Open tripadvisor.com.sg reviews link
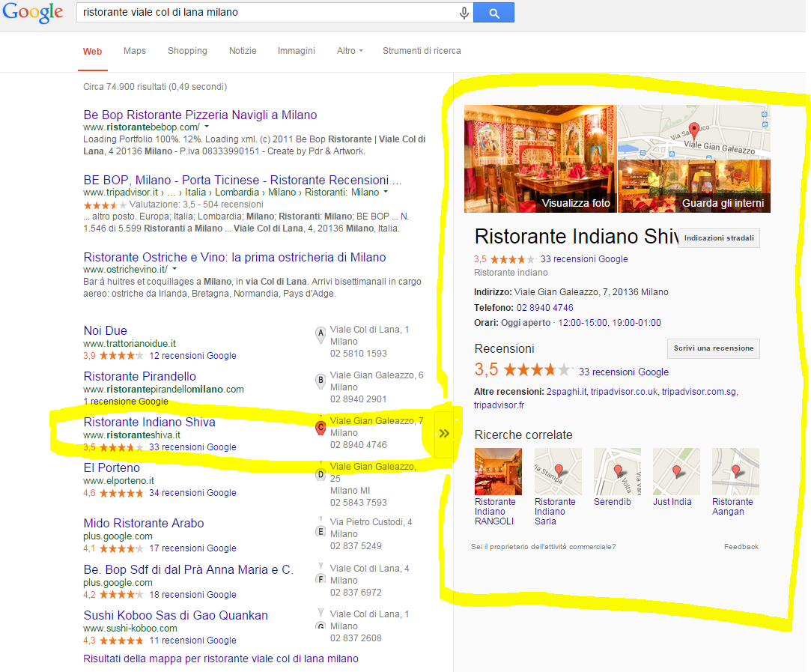The height and width of the screenshot is (672, 811). [699, 392]
